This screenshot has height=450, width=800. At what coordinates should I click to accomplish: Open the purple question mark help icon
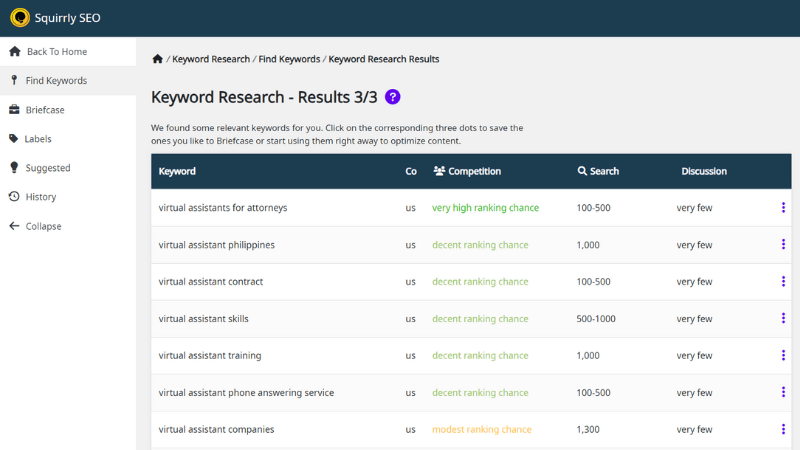[x=392, y=97]
